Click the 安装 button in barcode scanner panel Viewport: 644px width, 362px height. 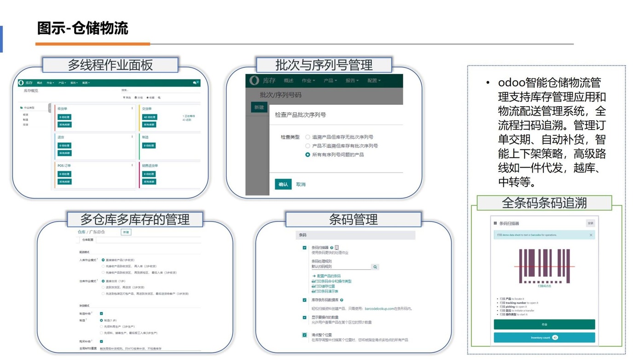tap(590, 223)
